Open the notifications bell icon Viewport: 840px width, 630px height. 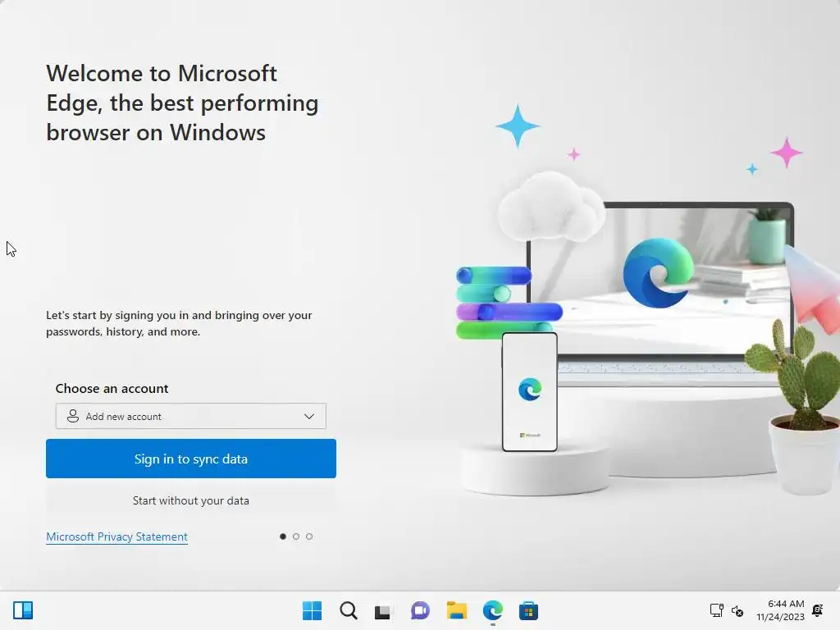[818, 610]
